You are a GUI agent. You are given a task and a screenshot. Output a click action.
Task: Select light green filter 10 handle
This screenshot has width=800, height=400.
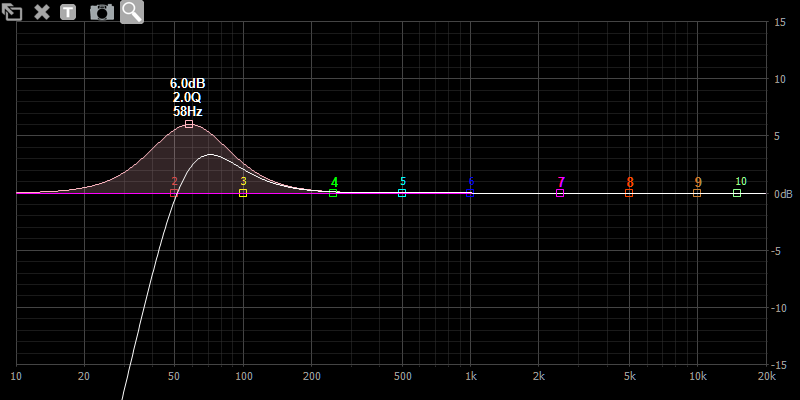pyautogui.click(x=737, y=193)
